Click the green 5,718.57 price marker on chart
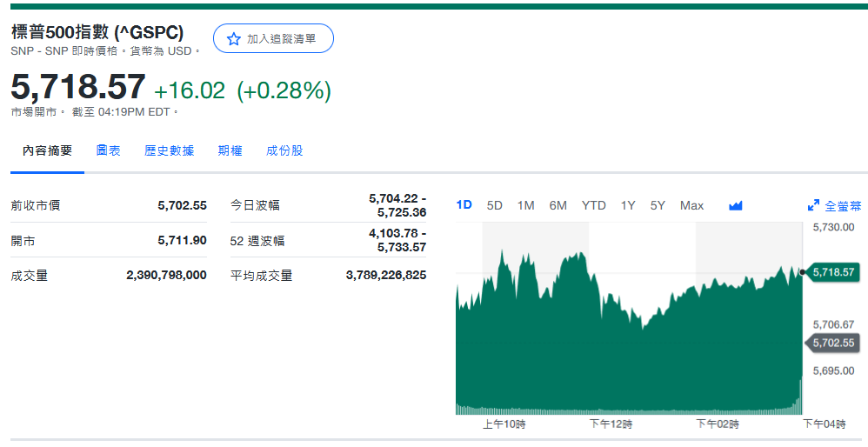This screenshot has height=447, width=868. pyautogui.click(x=832, y=272)
